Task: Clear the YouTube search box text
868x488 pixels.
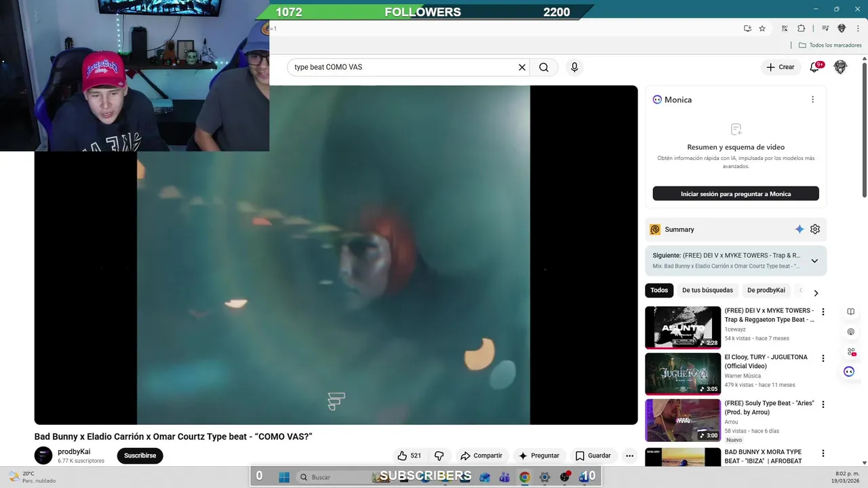Action: coord(522,67)
